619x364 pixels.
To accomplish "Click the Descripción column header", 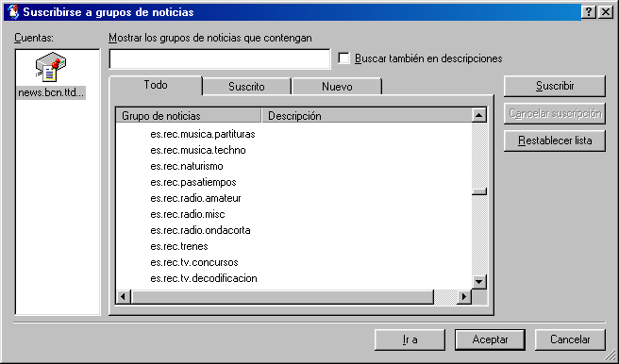I will [x=366, y=116].
